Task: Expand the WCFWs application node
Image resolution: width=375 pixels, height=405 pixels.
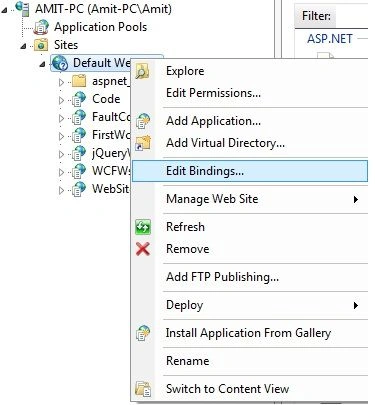Action: tap(61, 172)
